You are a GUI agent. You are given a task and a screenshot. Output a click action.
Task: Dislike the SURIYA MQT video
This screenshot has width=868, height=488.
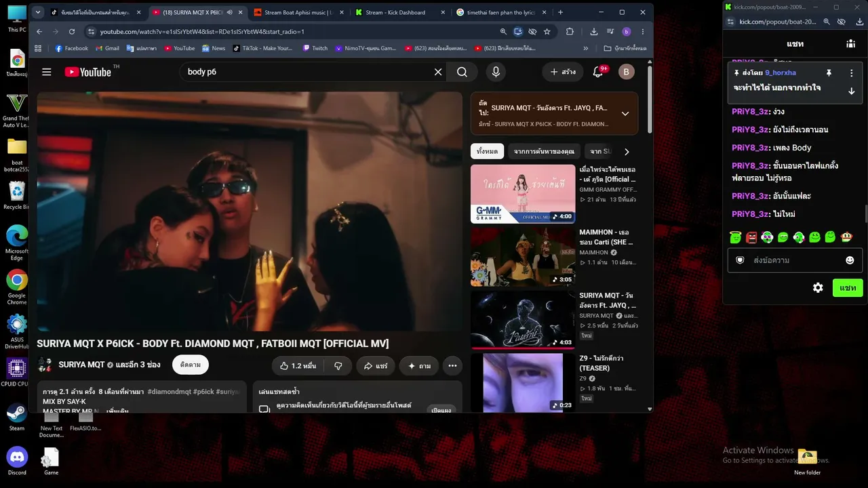pos(338,365)
